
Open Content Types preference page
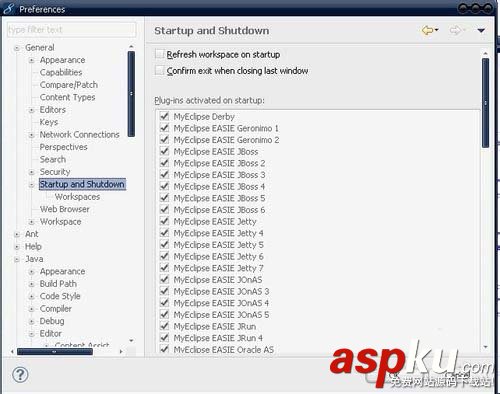(67, 97)
